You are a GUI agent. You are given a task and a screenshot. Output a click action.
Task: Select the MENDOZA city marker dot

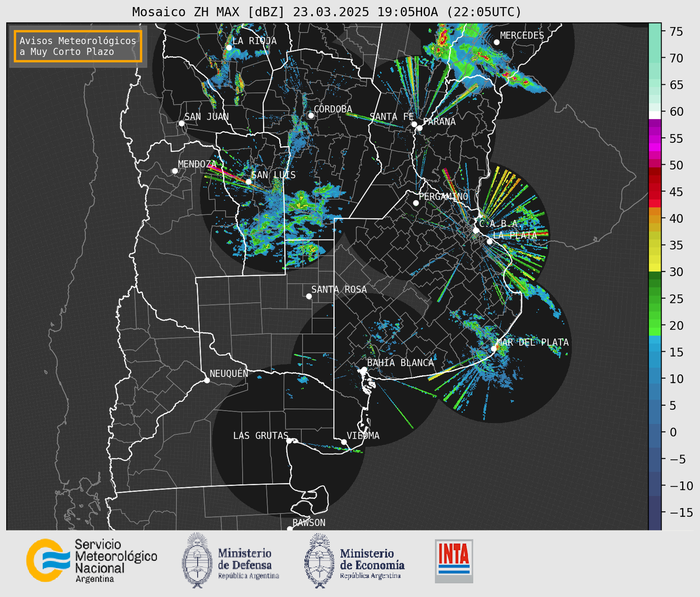pyautogui.click(x=175, y=171)
